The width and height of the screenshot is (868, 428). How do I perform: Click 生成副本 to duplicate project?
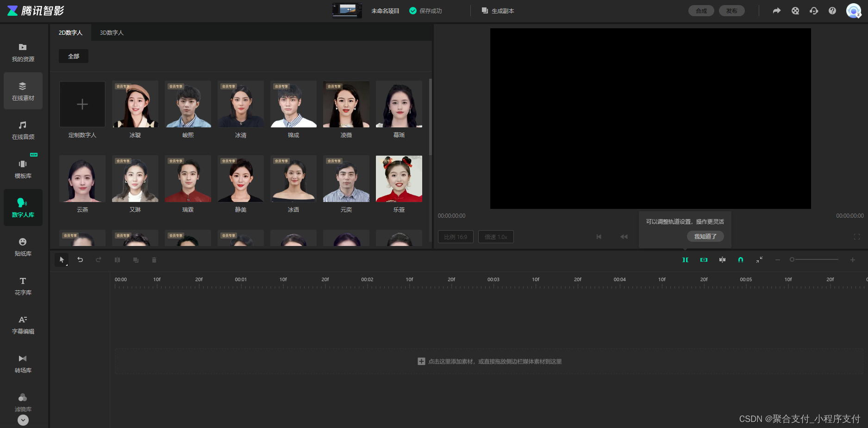coord(498,11)
